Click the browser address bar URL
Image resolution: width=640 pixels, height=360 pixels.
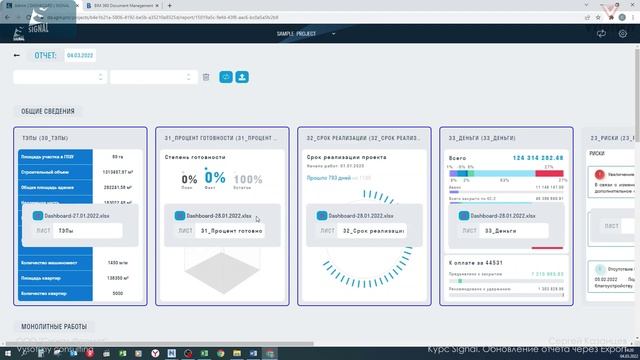click(x=163, y=18)
